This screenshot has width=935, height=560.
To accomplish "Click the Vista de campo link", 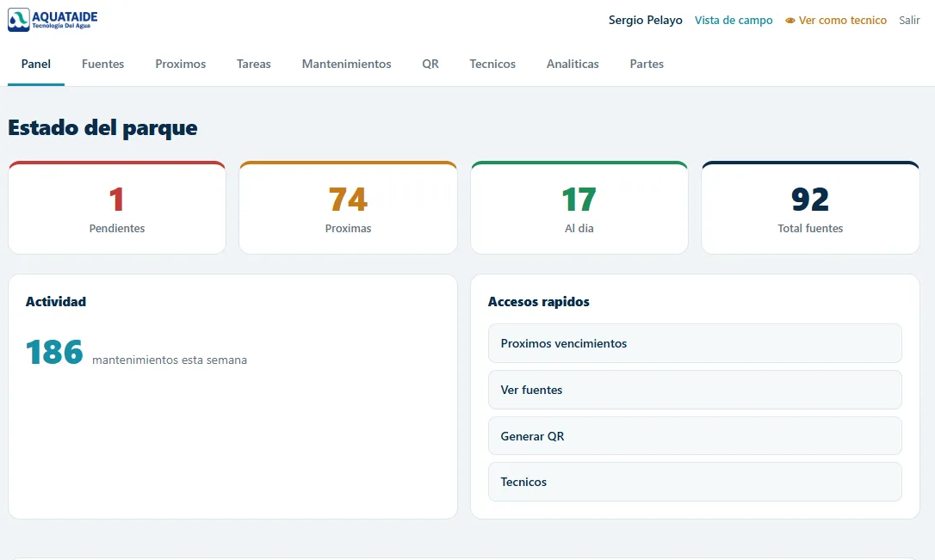I will point(734,21).
